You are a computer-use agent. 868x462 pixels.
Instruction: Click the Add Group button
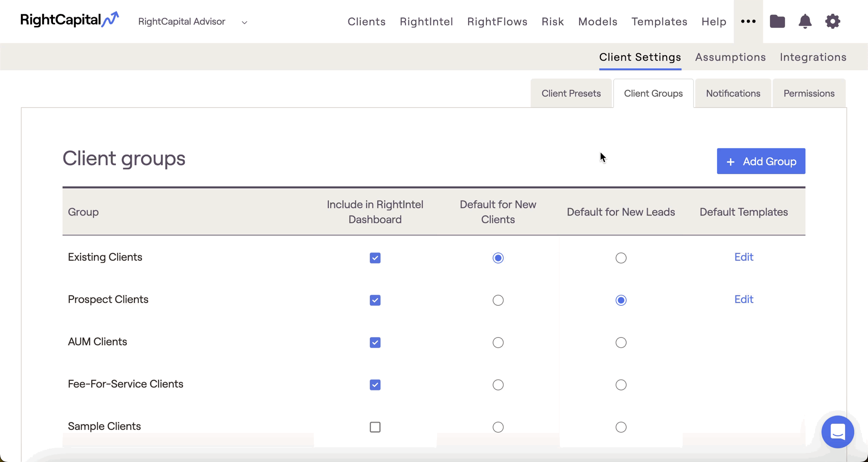pos(760,161)
